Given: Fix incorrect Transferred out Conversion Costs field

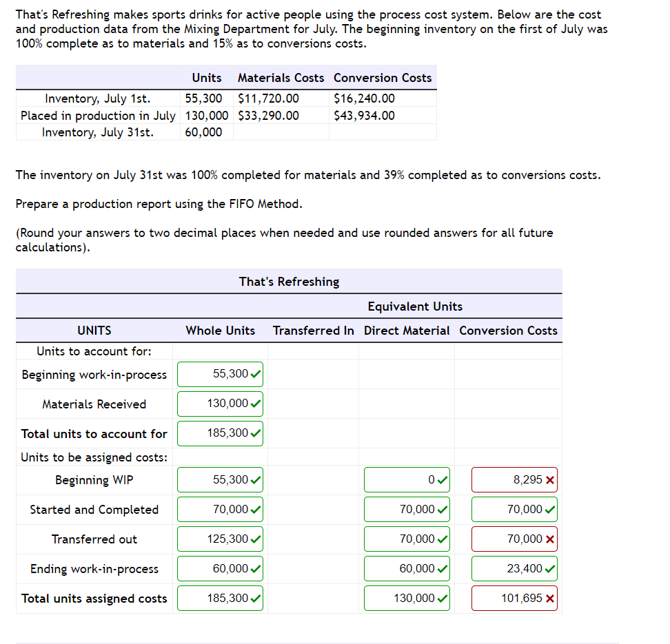Looking at the screenshot, I should [x=514, y=539].
